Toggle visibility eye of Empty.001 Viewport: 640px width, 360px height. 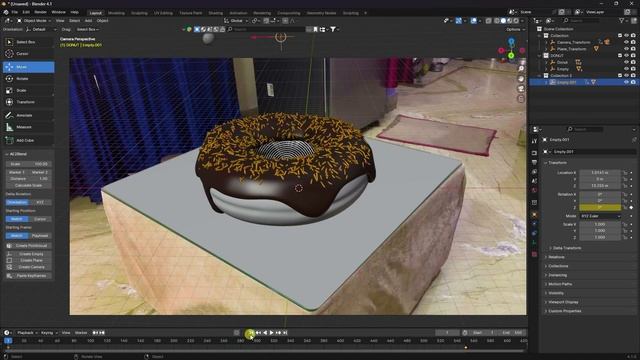click(627, 82)
